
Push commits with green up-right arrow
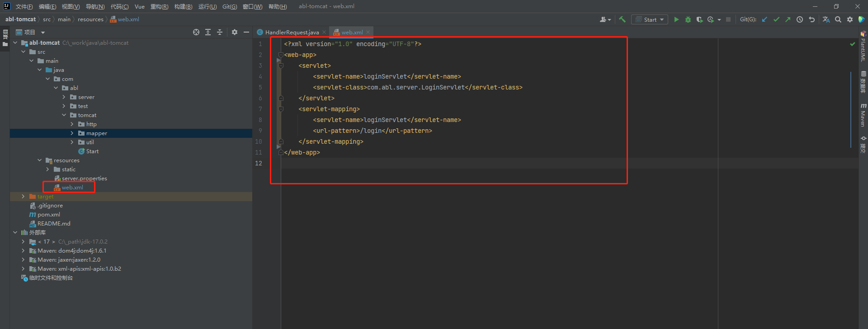[x=788, y=19]
